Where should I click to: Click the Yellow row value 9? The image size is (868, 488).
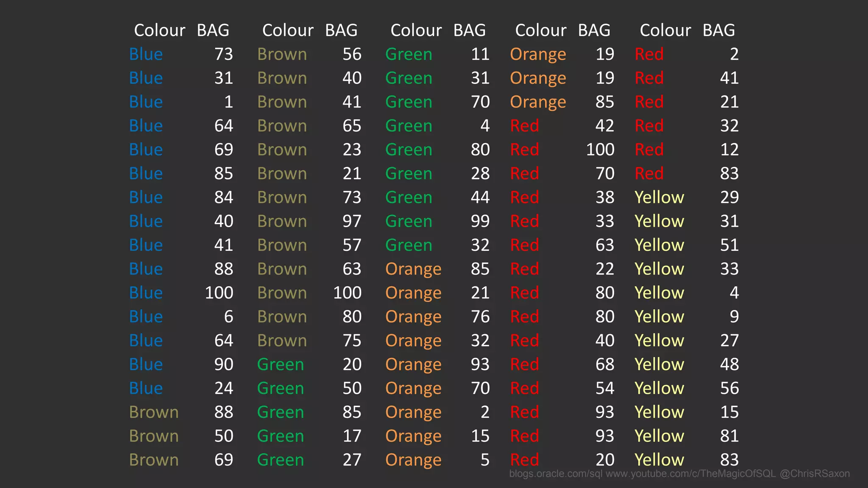tap(734, 317)
